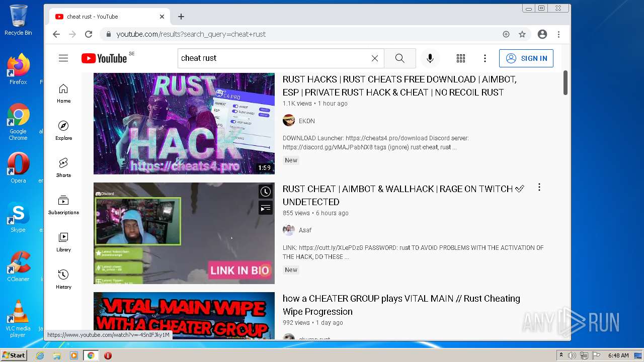Screen dimensions: 644x362
Task: Add Asaf video to queue
Action: 266,208
